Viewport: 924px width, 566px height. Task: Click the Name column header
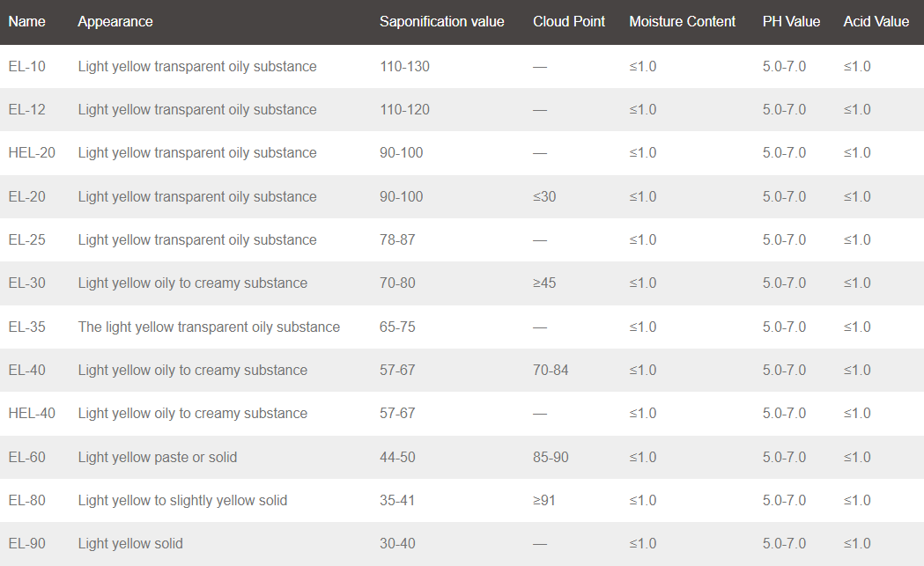tap(26, 22)
